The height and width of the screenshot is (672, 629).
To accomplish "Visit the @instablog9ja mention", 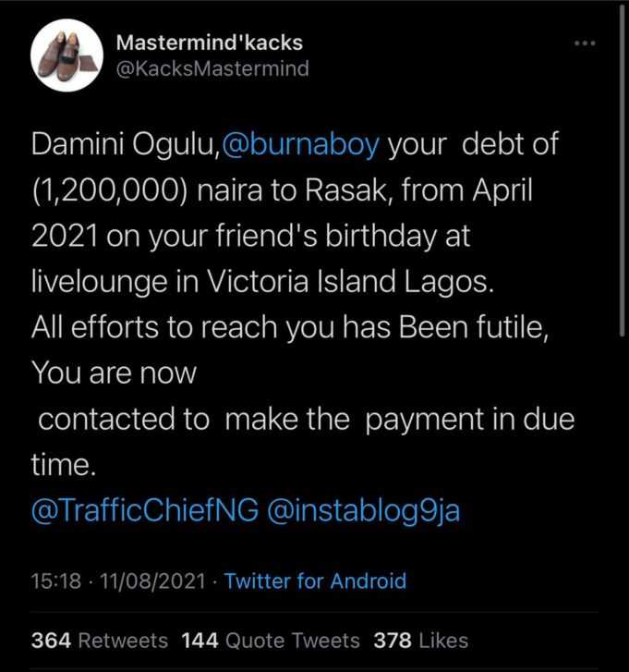I will coord(363,511).
